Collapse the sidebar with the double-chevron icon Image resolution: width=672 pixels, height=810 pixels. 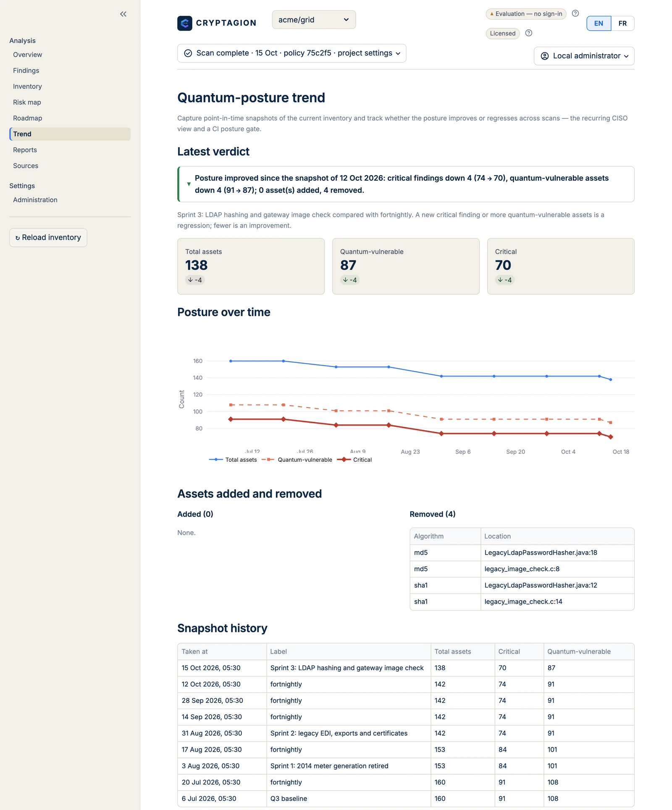(x=123, y=14)
